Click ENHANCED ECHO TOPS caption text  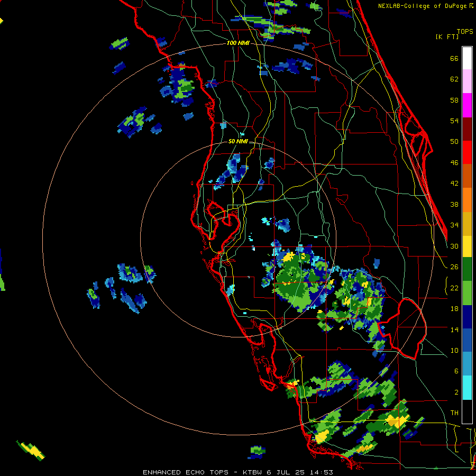click(x=186, y=472)
